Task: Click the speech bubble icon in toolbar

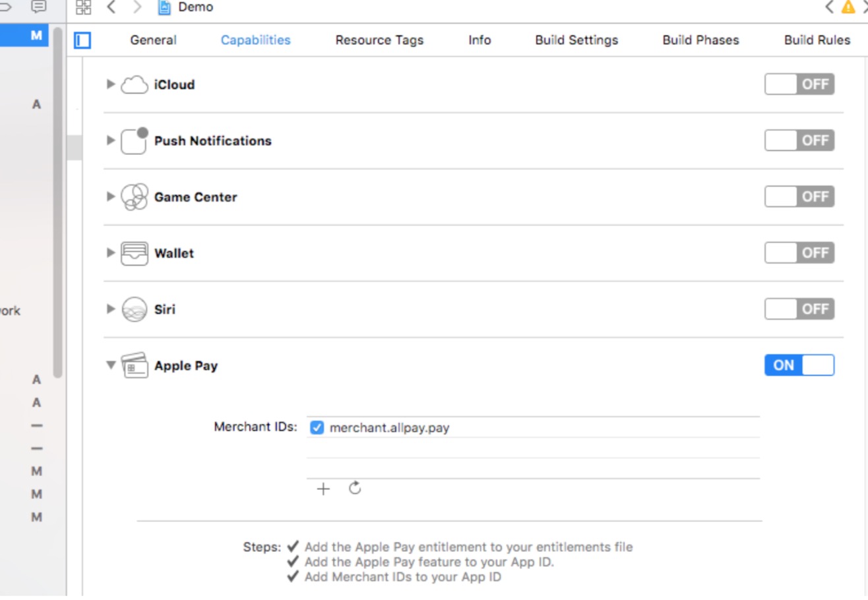Action: pyautogui.click(x=40, y=7)
